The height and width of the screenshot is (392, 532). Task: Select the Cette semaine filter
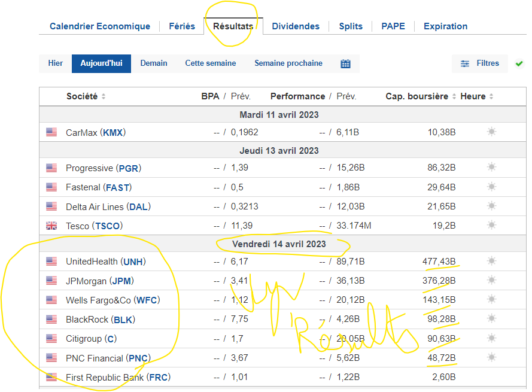pos(211,63)
